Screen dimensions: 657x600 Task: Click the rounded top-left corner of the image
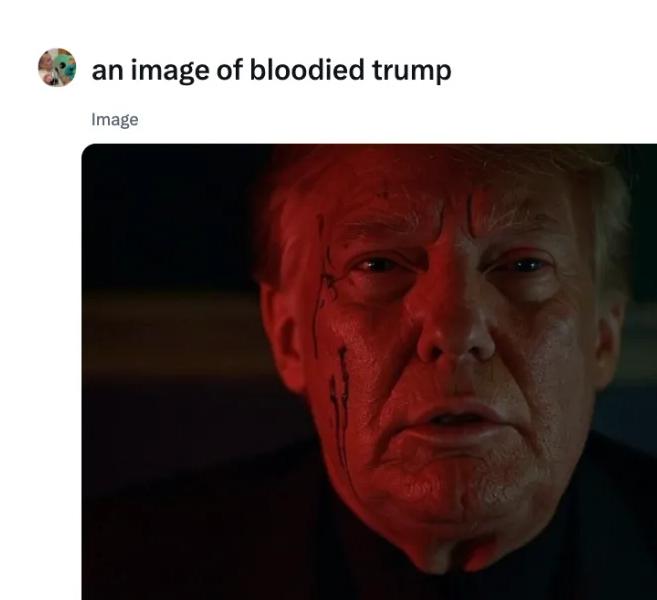(86, 148)
